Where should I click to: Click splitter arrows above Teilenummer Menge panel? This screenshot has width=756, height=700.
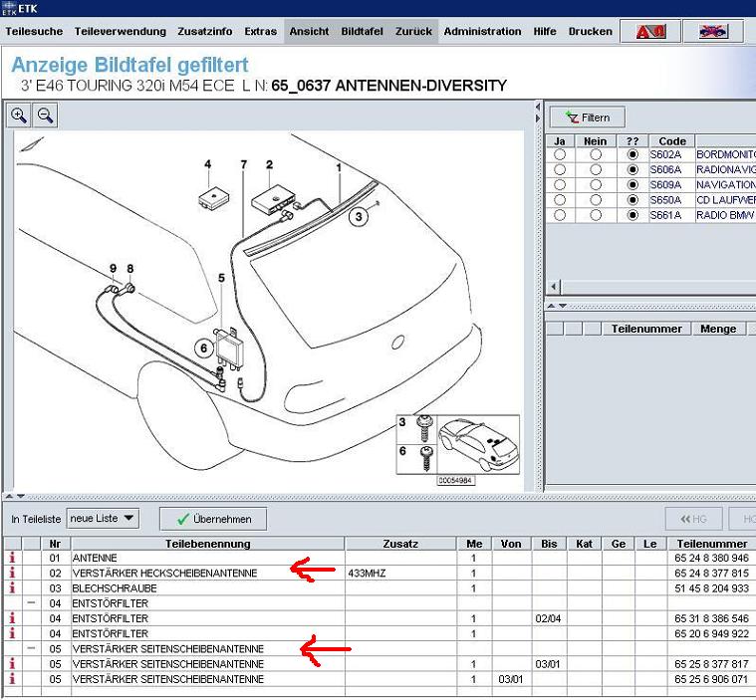point(557,306)
